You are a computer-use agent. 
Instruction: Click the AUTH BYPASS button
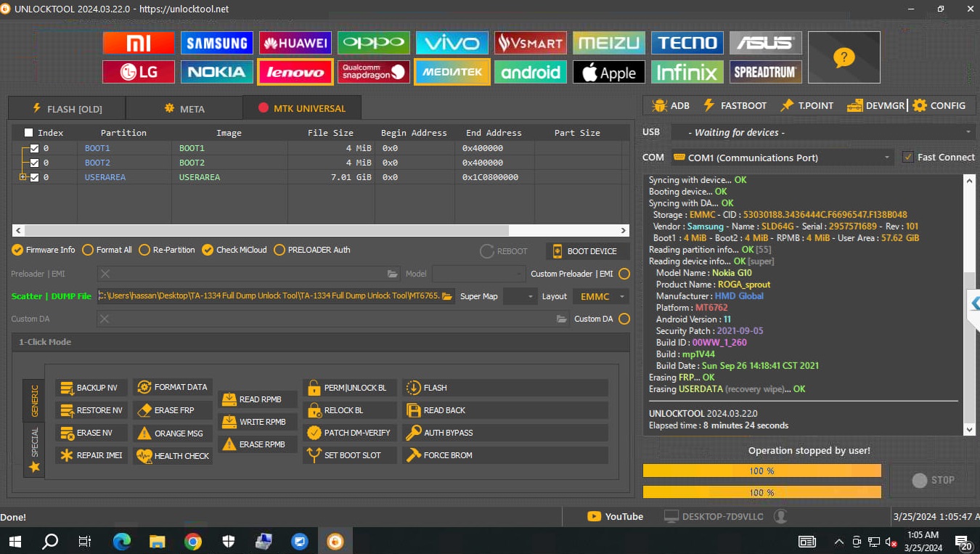[x=506, y=433]
